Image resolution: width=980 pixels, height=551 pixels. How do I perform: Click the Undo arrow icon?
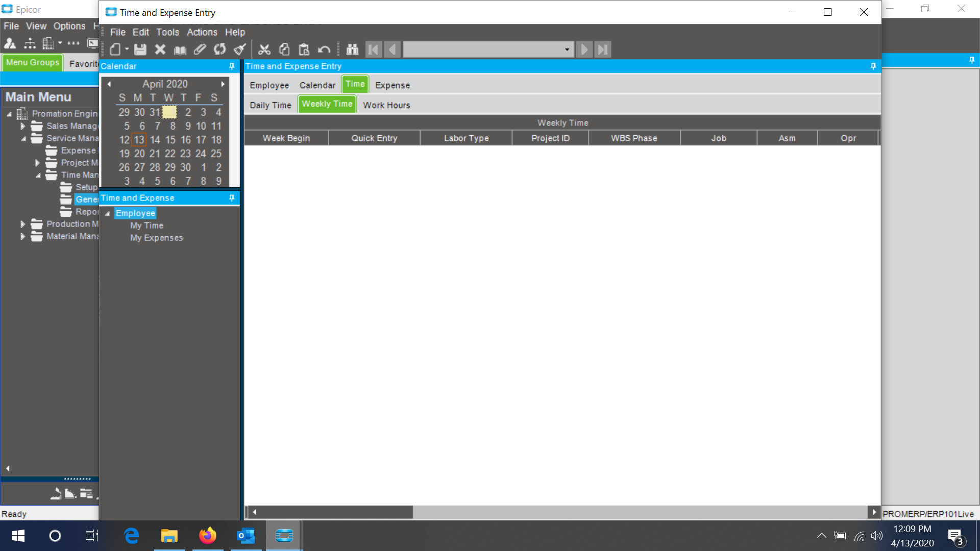point(324,49)
